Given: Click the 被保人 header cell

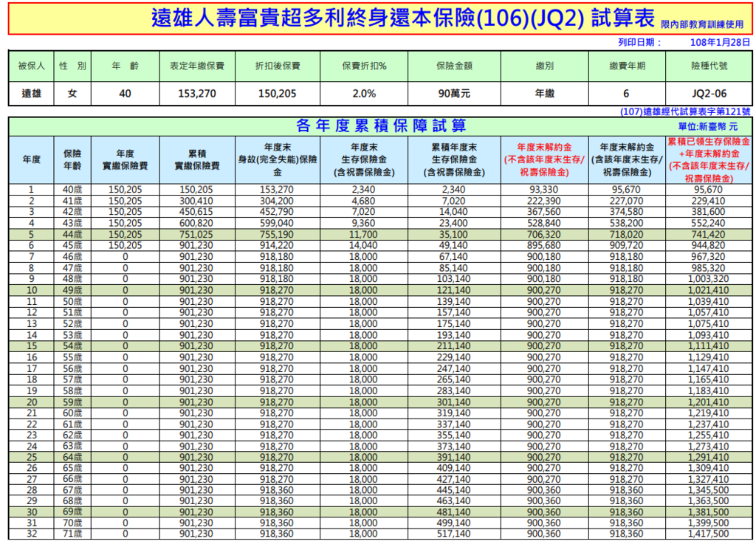Looking at the screenshot, I should pos(31,66).
